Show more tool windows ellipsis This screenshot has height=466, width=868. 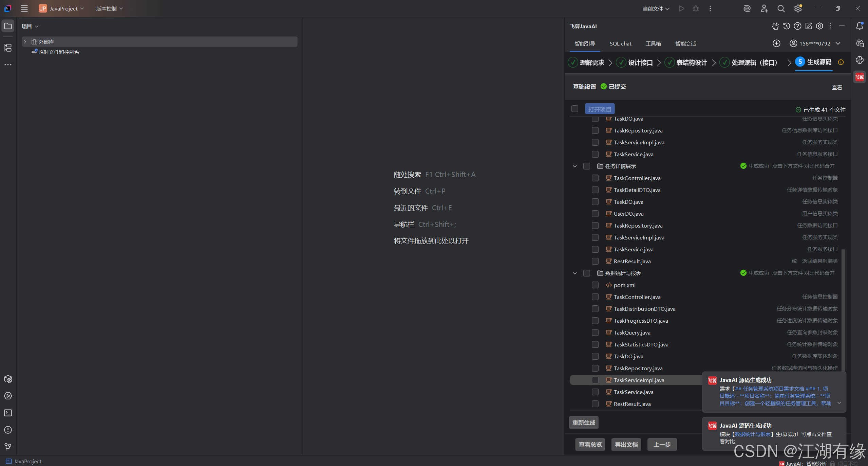(8, 65)
